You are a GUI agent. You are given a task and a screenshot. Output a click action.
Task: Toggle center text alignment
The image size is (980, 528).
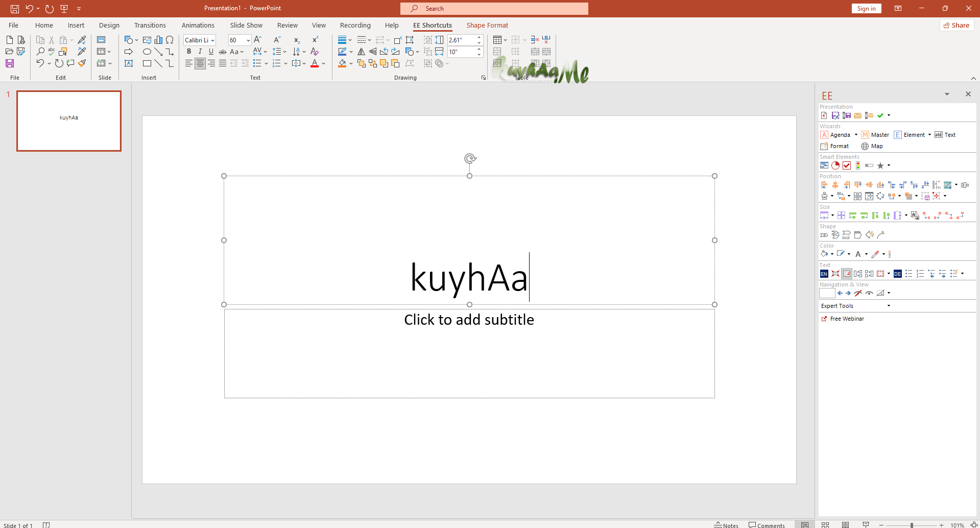tap(200, 63)
